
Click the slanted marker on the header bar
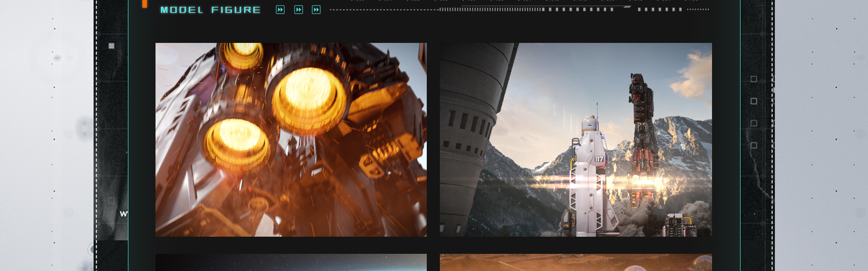click(627, 7)
